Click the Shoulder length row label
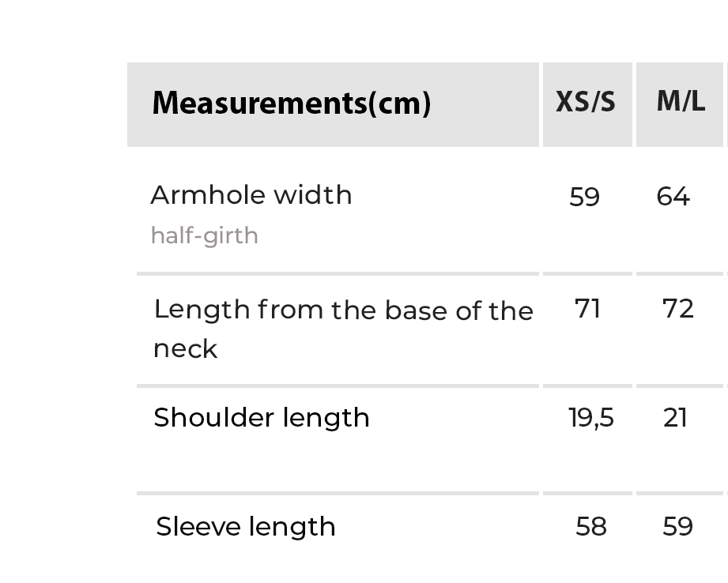This screenshot has width=728, height=583. tap(262, 418)
